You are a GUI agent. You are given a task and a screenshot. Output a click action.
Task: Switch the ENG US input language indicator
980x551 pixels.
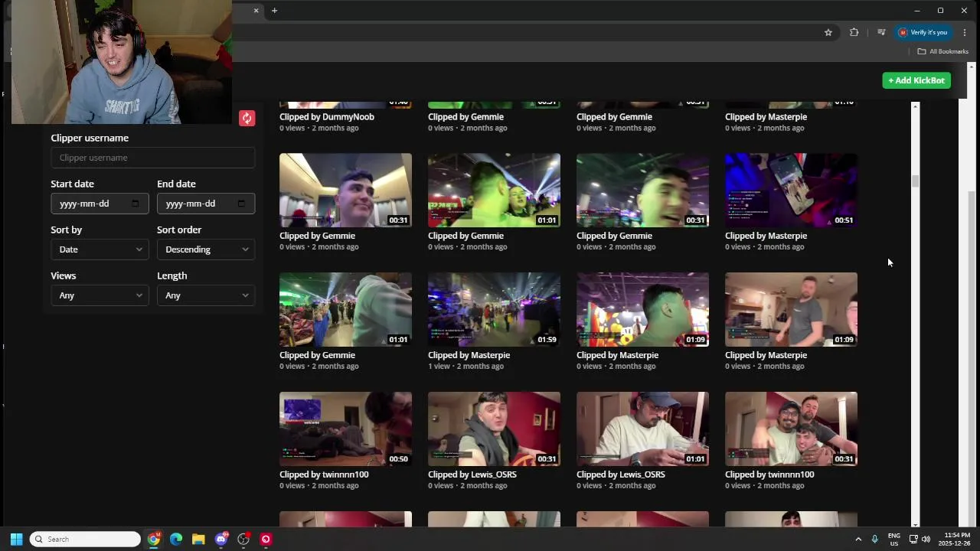pos(893,539)
